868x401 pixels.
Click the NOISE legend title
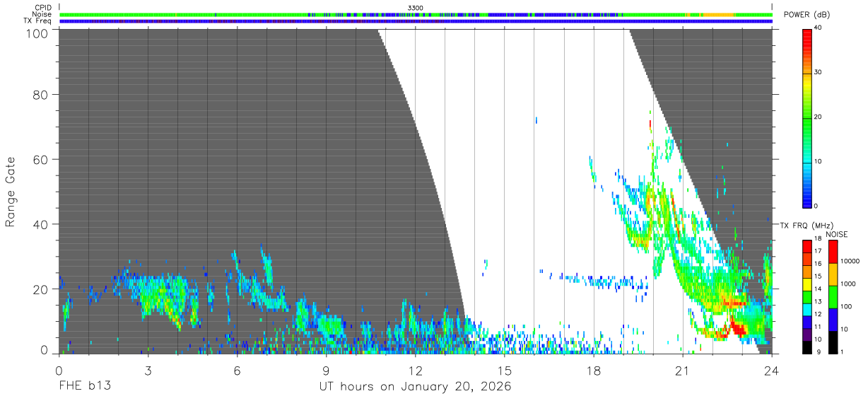(x=836, y=234)
